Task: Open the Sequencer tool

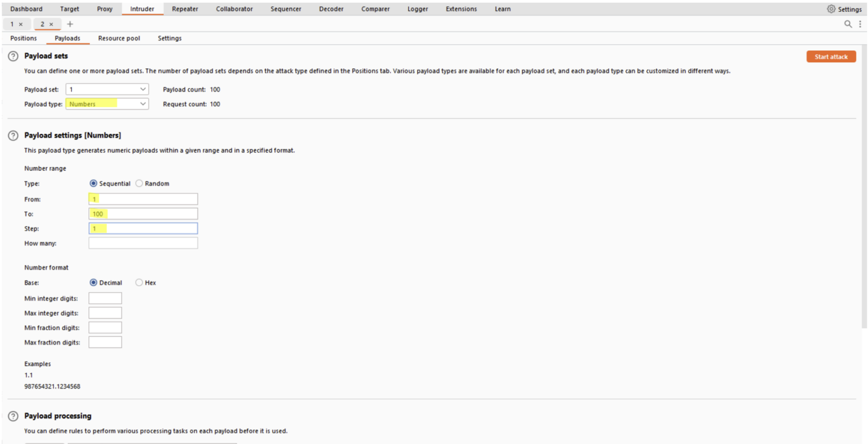Action: coord(286,8)
